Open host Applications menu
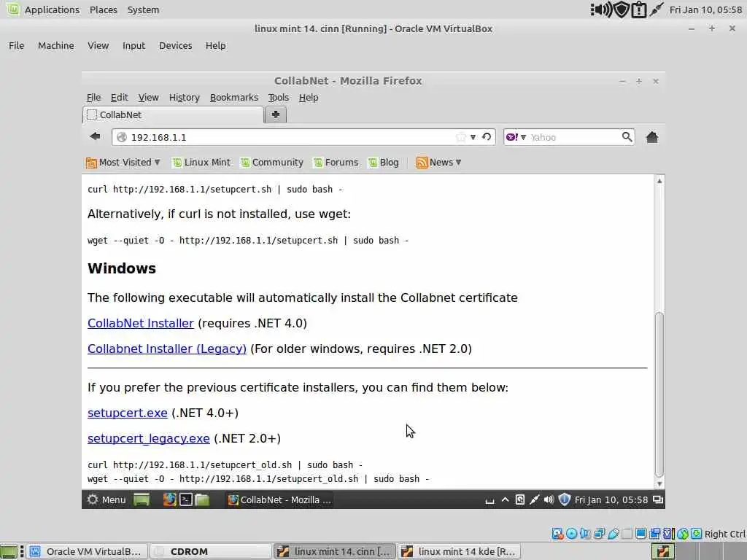Screen dimensions: 747x560 point(52,9)
